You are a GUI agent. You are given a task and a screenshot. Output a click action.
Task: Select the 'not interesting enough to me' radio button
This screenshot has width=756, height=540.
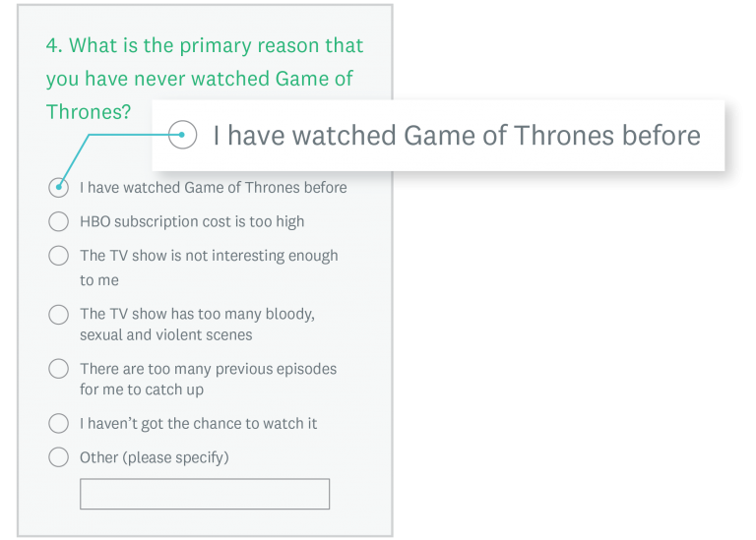(x=59, y=256)
